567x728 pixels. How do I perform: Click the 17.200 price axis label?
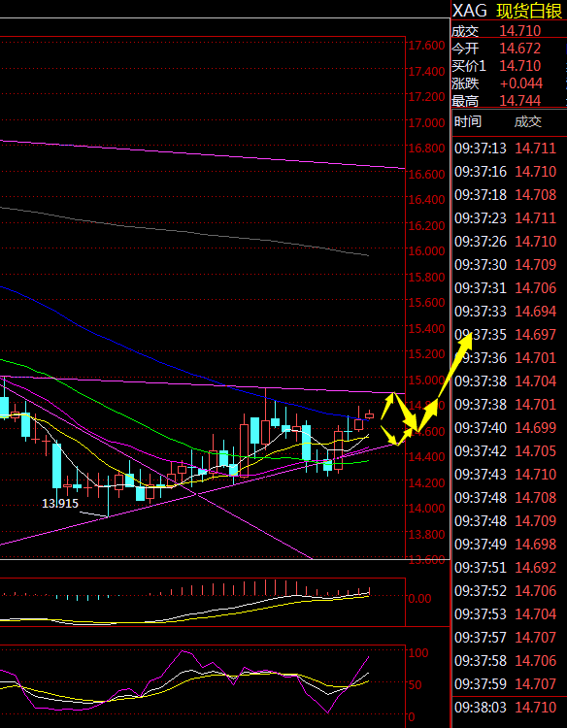426,97
